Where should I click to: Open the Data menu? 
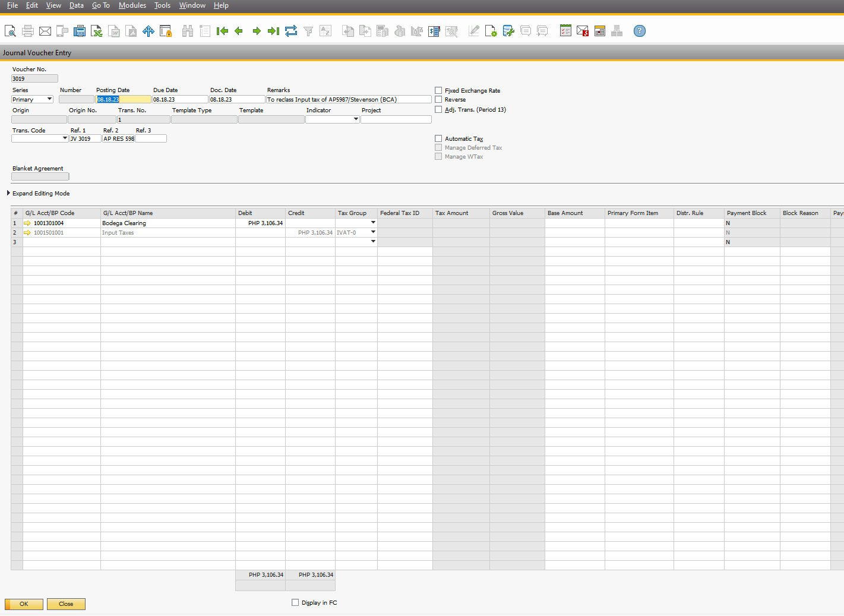point(77,5)
